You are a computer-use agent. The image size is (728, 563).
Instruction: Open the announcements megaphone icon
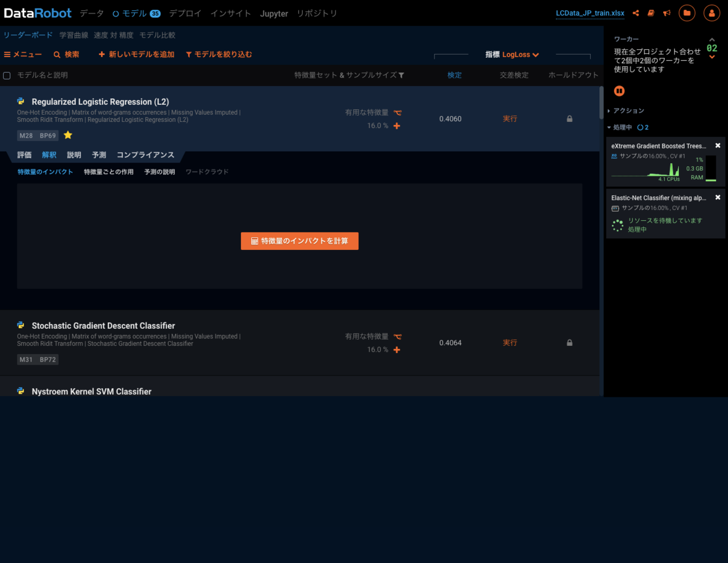point(667,13)
